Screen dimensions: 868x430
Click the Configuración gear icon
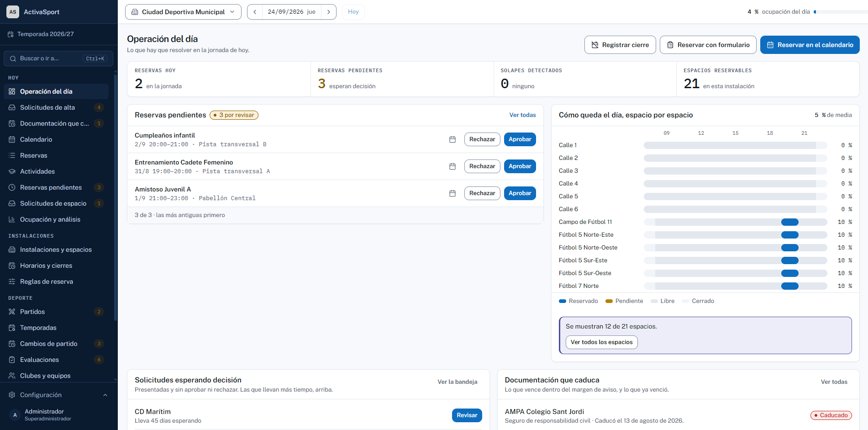point(12,395)
